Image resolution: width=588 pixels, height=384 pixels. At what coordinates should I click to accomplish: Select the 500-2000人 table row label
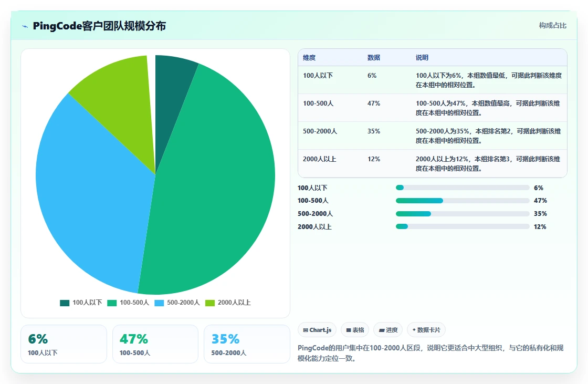[x=320, y=131]
